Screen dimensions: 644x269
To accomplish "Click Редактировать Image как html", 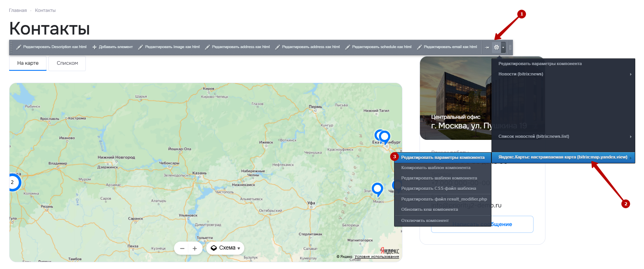I will pos(169,47).
